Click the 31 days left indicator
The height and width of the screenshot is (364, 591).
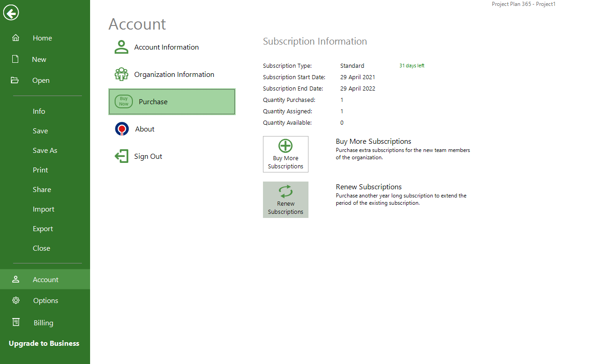(x=411, y=65)
